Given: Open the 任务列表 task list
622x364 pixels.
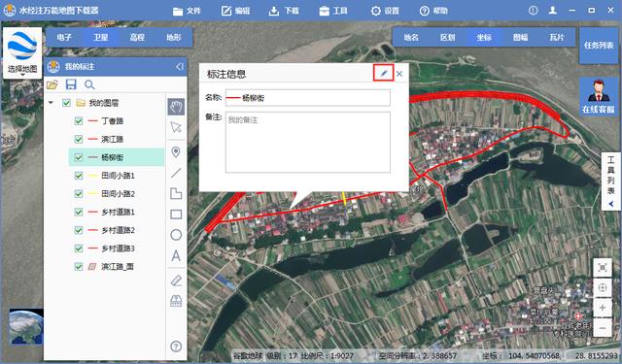Looking at the screenshot, I should tap(599, 46).
